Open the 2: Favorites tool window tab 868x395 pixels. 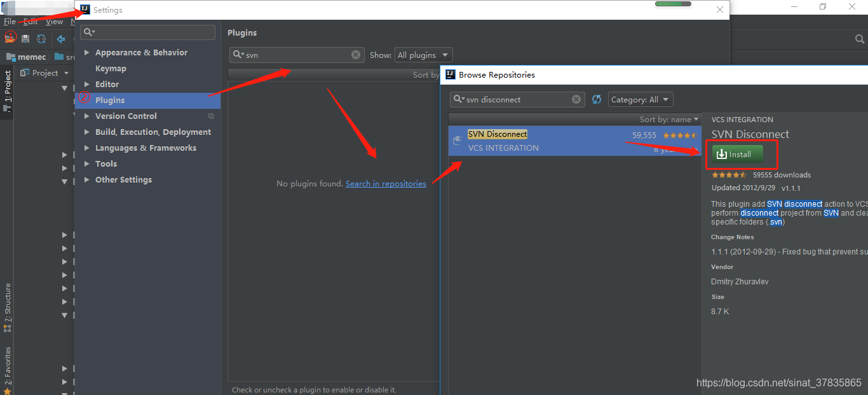coord(8,371)
